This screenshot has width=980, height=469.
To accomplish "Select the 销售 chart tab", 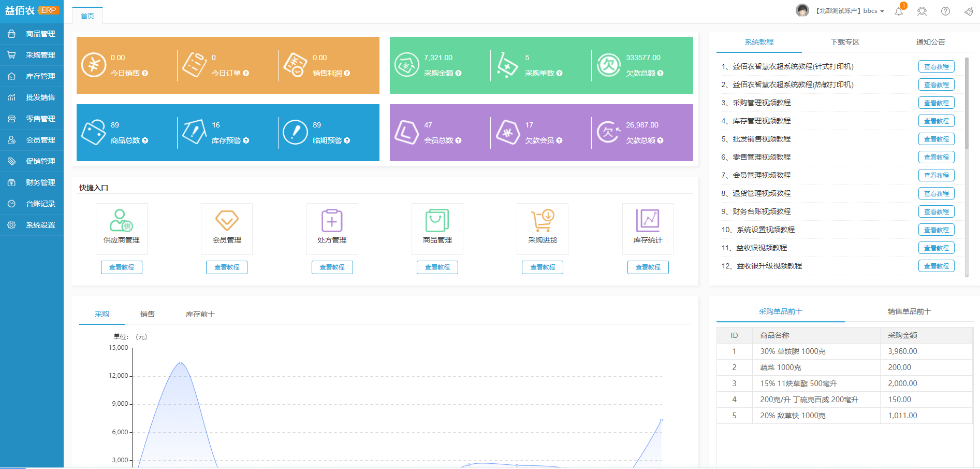I will pos(148,314).
